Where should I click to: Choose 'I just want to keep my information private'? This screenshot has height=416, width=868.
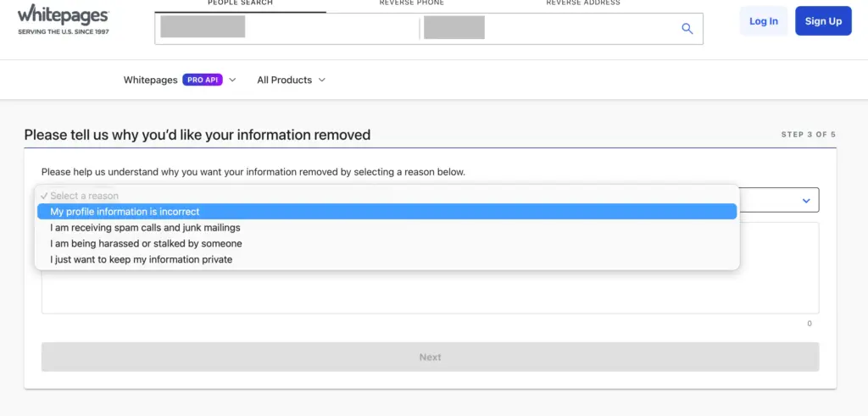[x=387, y=259]
